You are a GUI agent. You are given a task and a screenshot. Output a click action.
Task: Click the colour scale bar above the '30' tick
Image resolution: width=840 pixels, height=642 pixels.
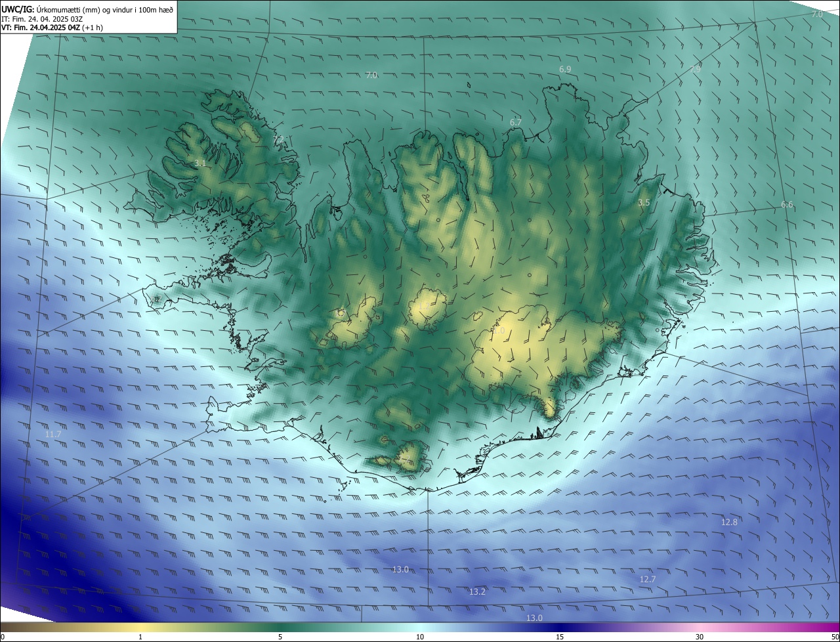(700, 627)
